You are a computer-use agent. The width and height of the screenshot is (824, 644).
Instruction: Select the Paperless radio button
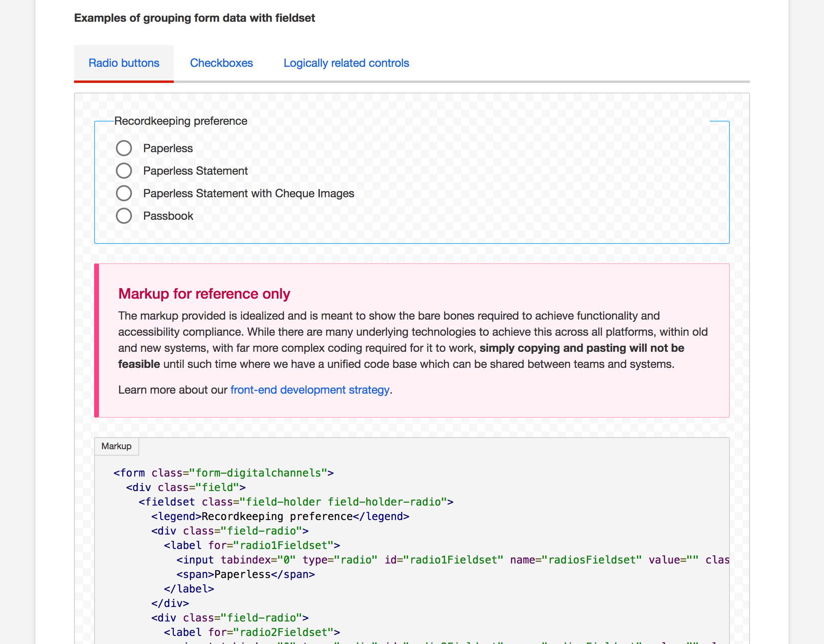[x=124, y=148]
